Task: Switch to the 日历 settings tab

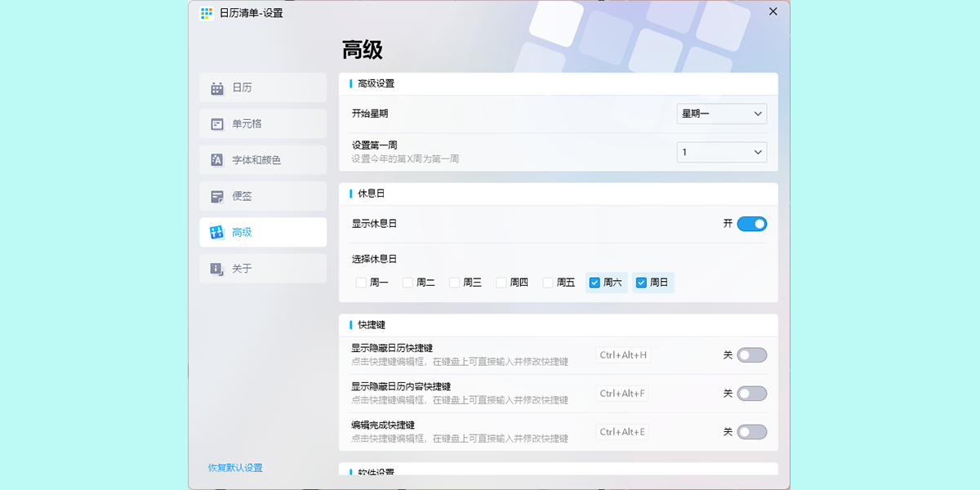Action: tap(263, 87)
